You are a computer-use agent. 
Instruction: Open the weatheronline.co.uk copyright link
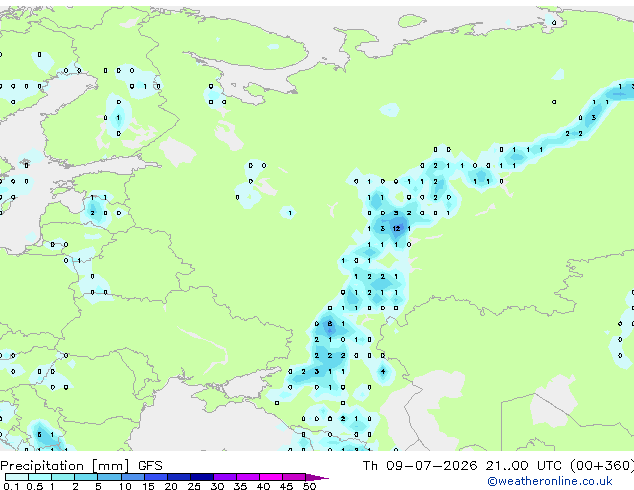[x=550, y=481]
